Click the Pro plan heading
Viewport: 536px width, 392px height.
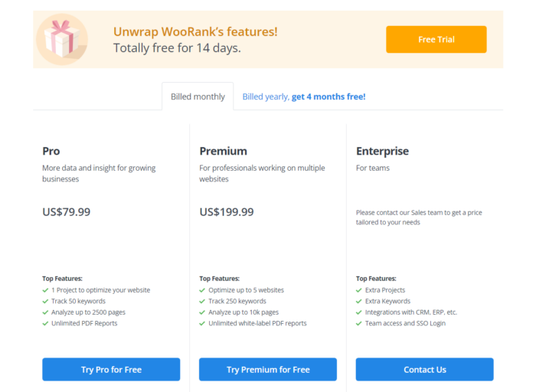51,151
